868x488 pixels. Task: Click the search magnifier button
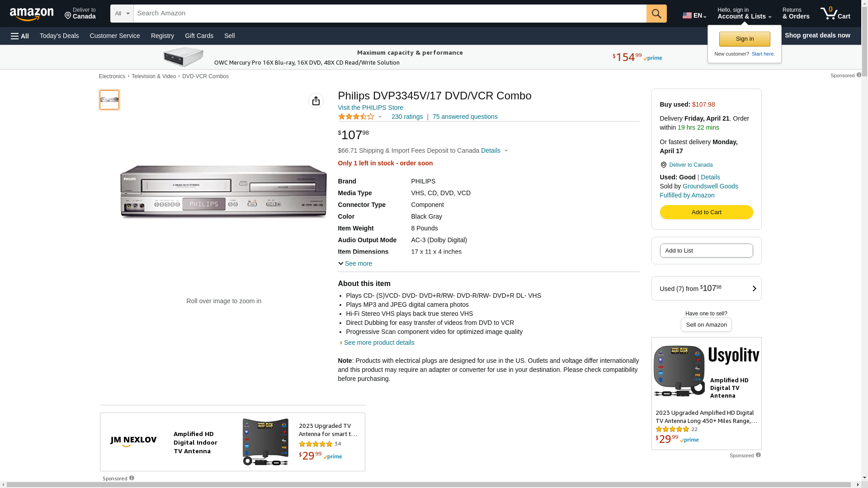coord(656,14)
